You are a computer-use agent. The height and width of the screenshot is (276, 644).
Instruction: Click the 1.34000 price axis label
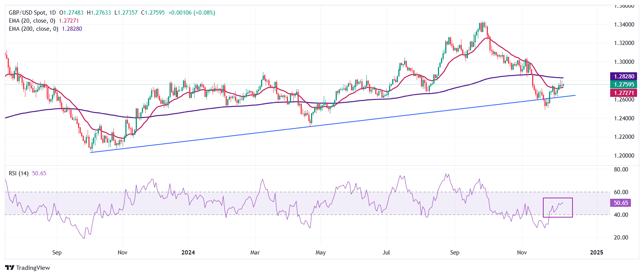click(624, 25)
